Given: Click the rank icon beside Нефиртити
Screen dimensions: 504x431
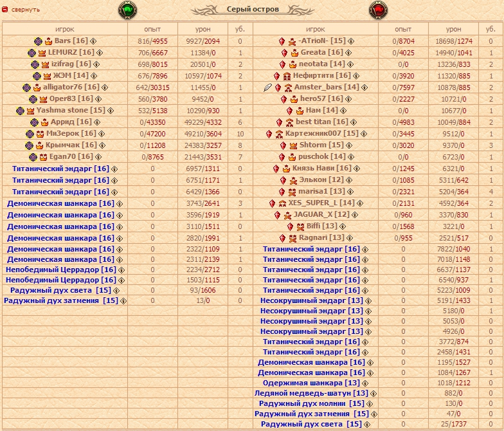Looking at the screenshot, I should 287,76.
